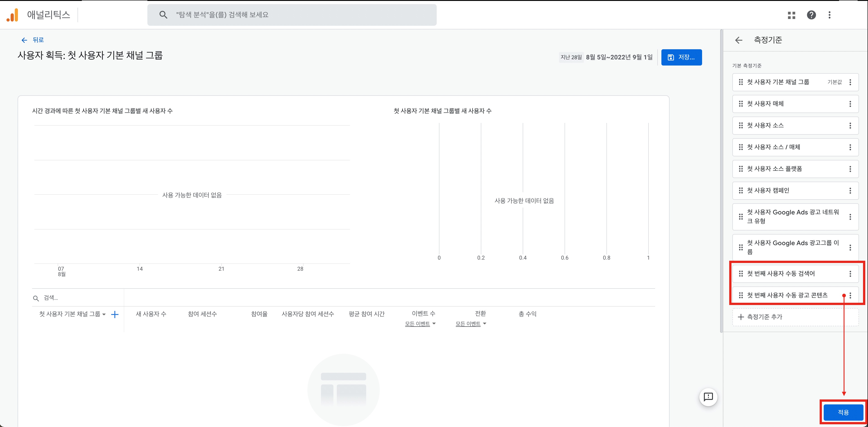Viewport: 868px width, 427px height.
Task: Click drag handle of 첫 사용자 매체
Action: (741, 104)
